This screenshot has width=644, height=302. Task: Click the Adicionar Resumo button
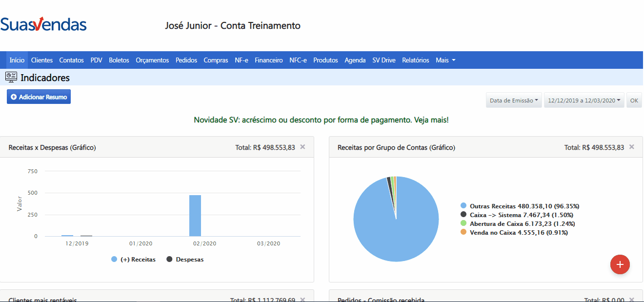(39, 97)
